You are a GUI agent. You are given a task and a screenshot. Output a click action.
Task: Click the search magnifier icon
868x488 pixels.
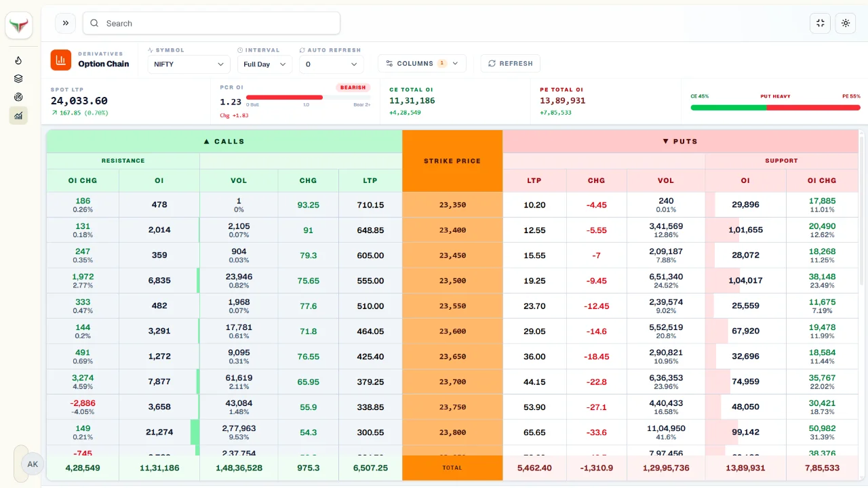tap(94, 23)
